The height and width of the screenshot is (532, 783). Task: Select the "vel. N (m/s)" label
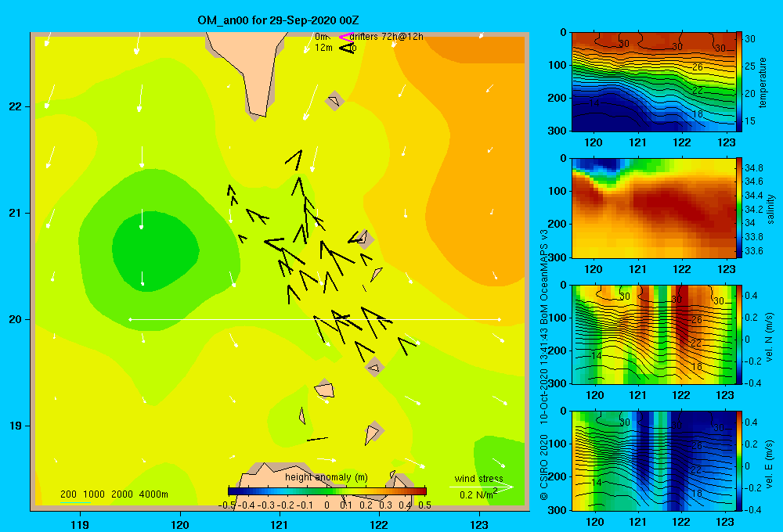point(770,337)
